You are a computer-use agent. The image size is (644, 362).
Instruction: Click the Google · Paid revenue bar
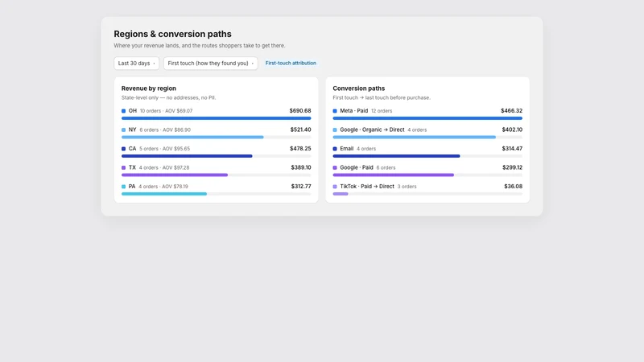click(394, 175)
